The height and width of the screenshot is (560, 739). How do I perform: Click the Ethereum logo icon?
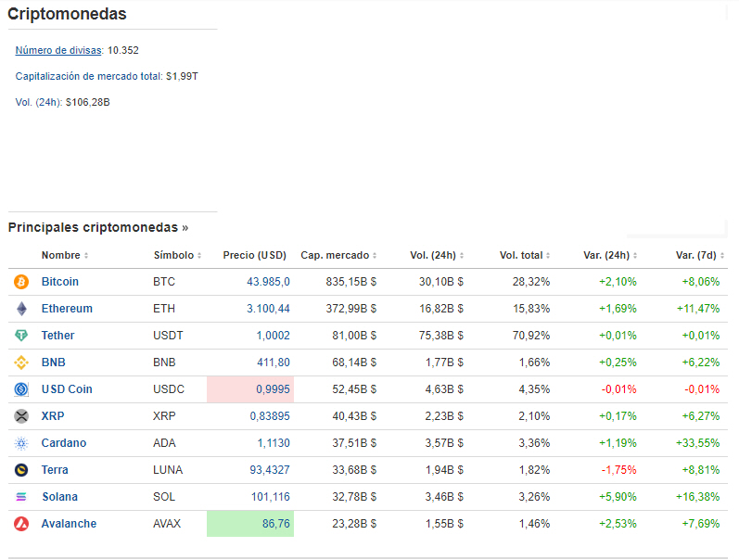point(21,309)
